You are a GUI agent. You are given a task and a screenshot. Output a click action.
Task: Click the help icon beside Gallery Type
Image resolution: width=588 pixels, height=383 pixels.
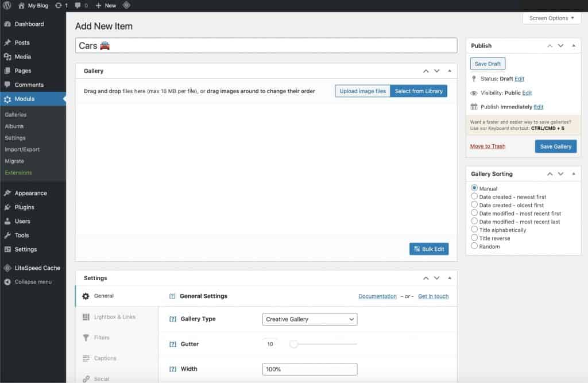point(172,319)
